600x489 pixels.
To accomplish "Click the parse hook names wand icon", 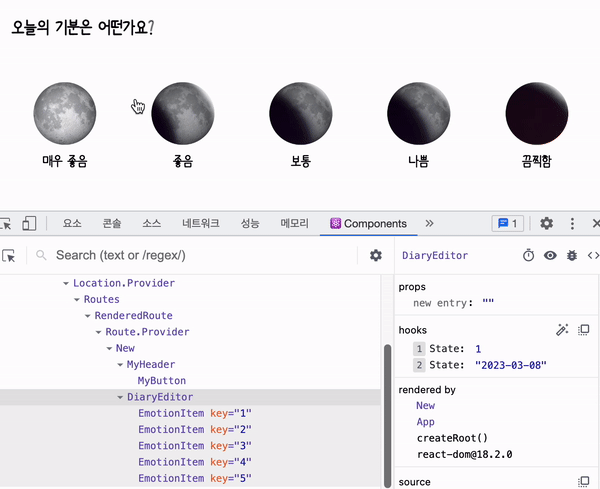I will pos(562,330).
